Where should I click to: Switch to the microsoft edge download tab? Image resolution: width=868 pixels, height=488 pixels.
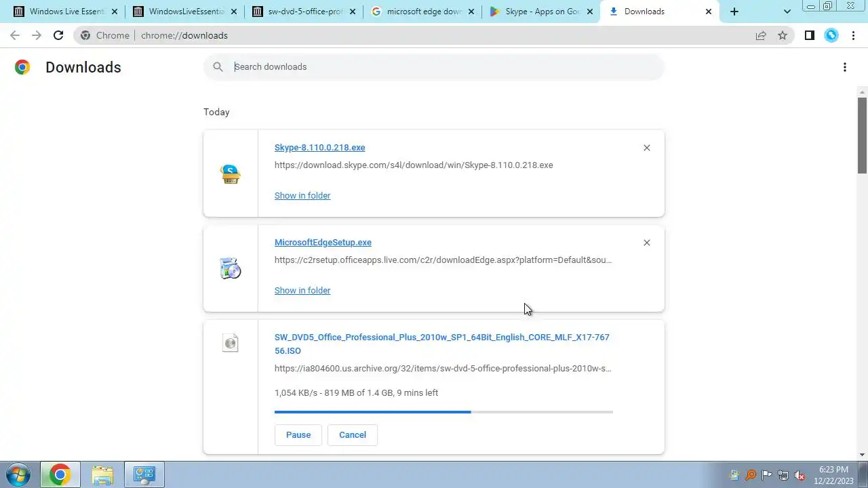[422, 12]
